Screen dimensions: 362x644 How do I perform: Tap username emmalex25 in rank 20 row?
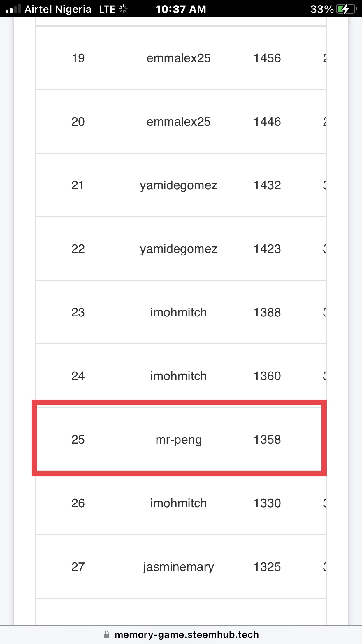pyautogui.click(x=178, y=122)
